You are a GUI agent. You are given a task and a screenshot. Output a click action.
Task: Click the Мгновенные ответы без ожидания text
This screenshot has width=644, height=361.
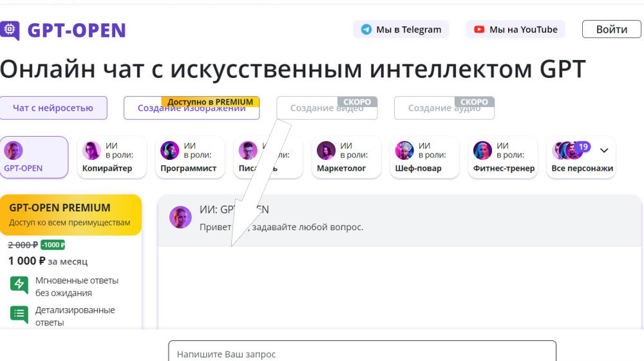[x=77, y=287]
